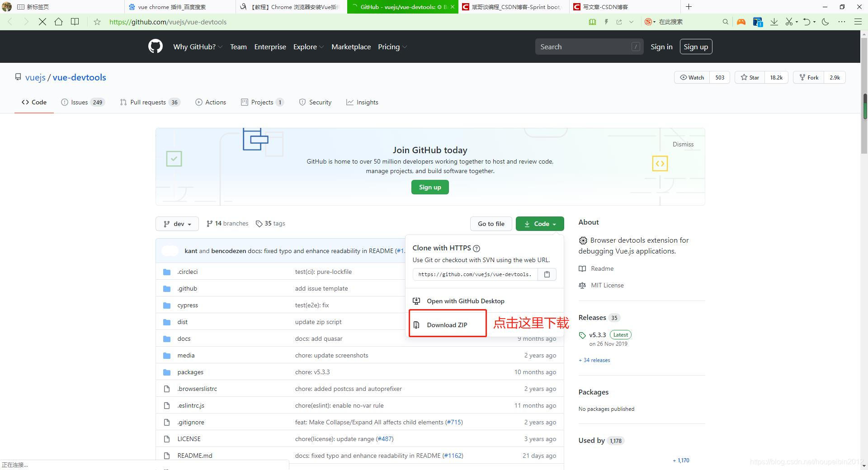
Task: Expand the Sogou search engine selector
Action: pyautogui.click(x=650, y=22)
